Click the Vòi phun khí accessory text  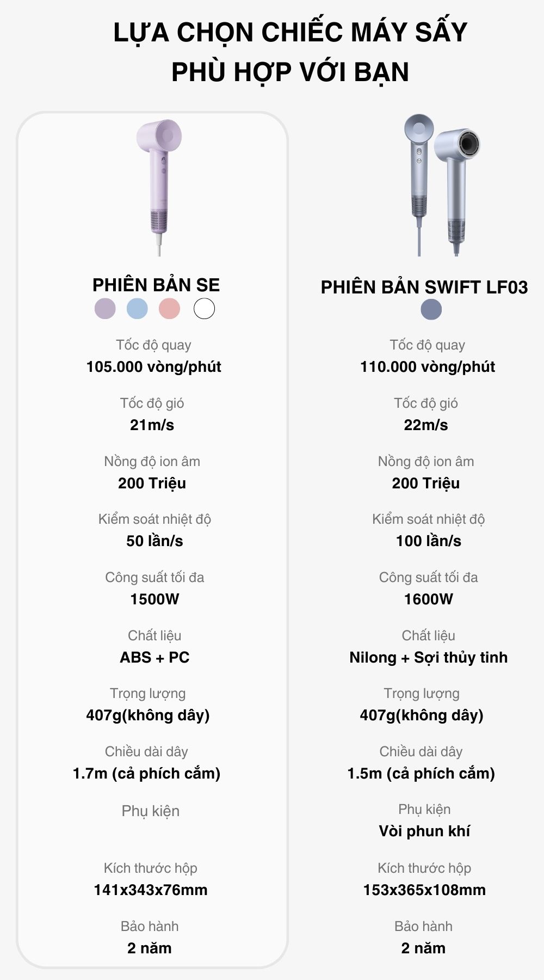pyautogui.click(x=424, y=831)
